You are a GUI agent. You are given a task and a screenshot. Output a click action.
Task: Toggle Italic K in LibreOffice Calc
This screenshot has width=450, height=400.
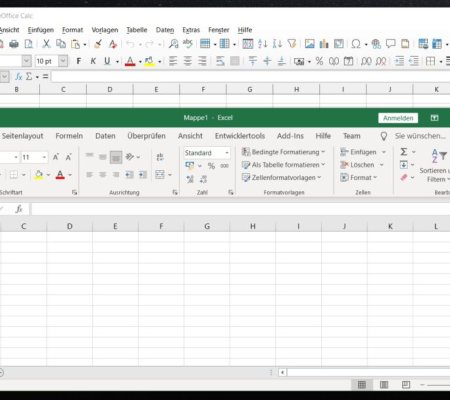93,61
